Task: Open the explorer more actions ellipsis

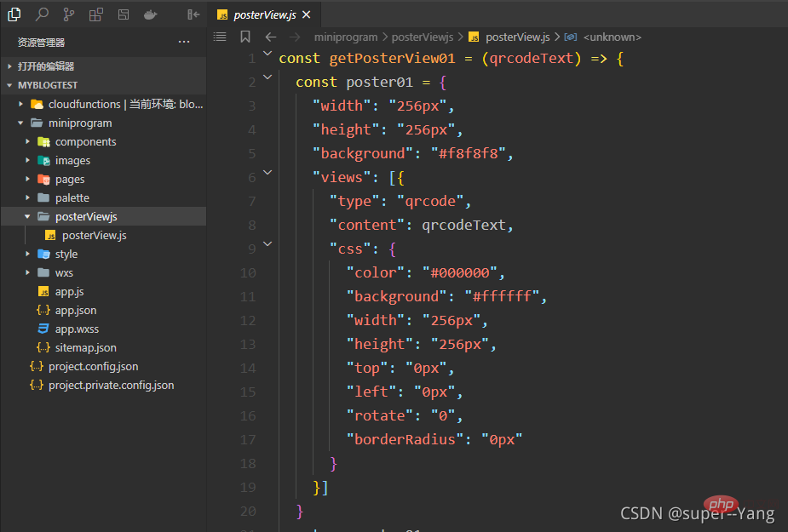Action: click(x=184, y=42)
